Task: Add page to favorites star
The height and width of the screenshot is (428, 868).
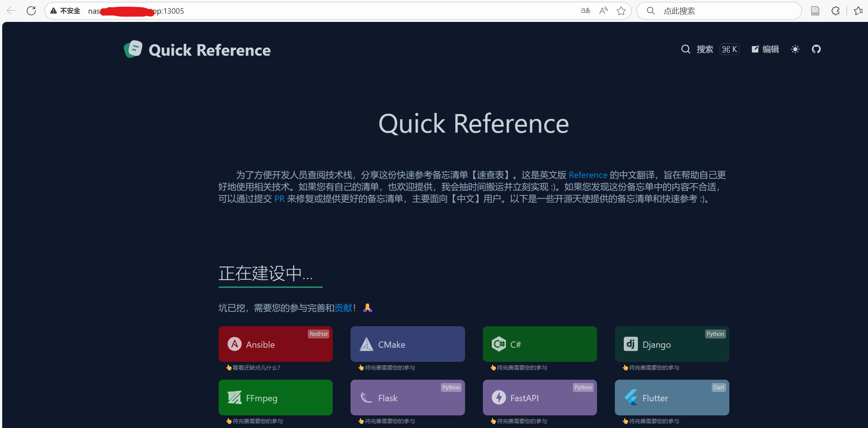Action: pos(621,11)
